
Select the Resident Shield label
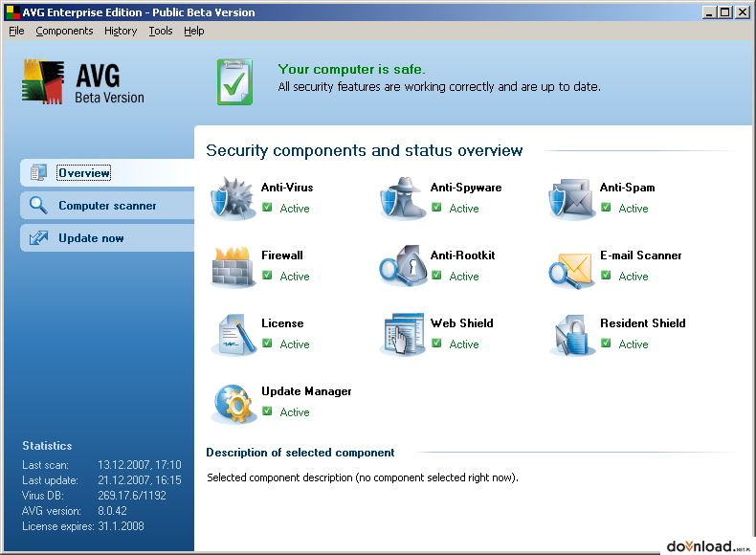tap(643, 323)
